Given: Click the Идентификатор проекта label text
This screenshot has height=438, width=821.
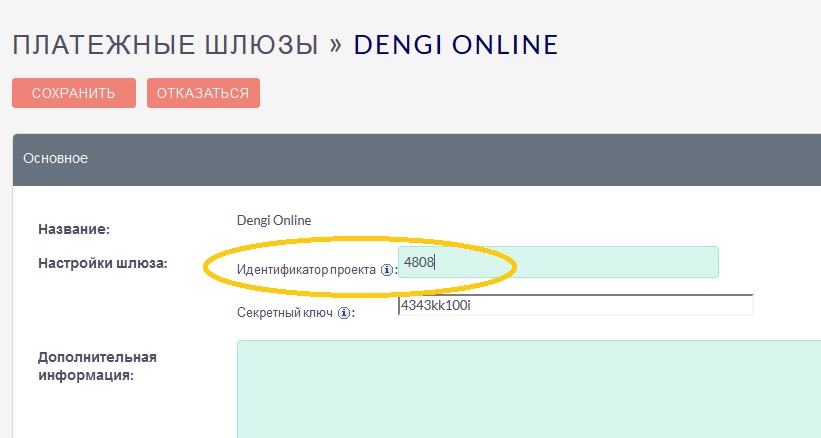Looking at the screenshot, I should click(306, 270).
